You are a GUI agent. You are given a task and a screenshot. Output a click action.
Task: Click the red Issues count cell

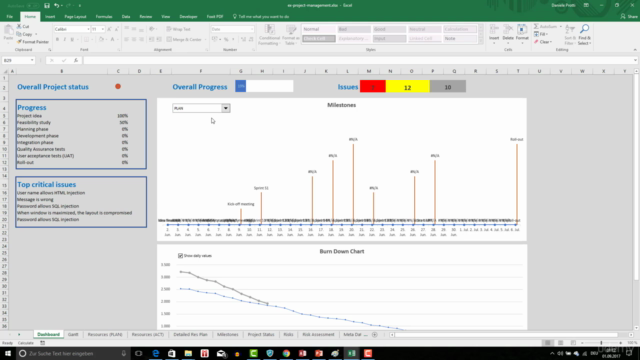click(373, 87)
